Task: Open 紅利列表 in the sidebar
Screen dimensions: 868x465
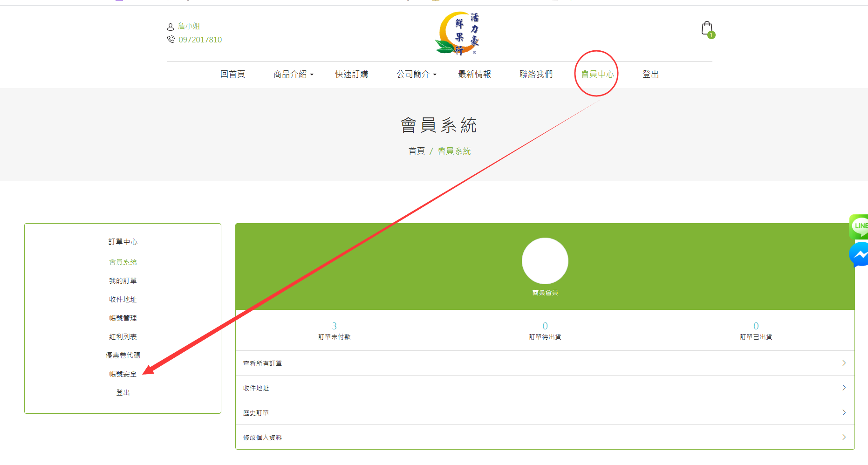Action: tap(123, 337)
